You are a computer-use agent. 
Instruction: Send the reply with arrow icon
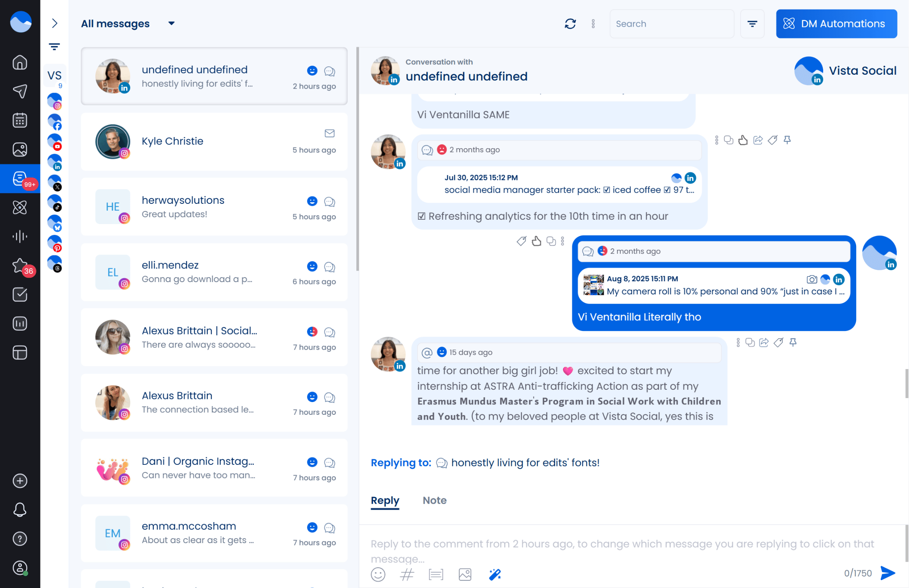click(888, 573)
